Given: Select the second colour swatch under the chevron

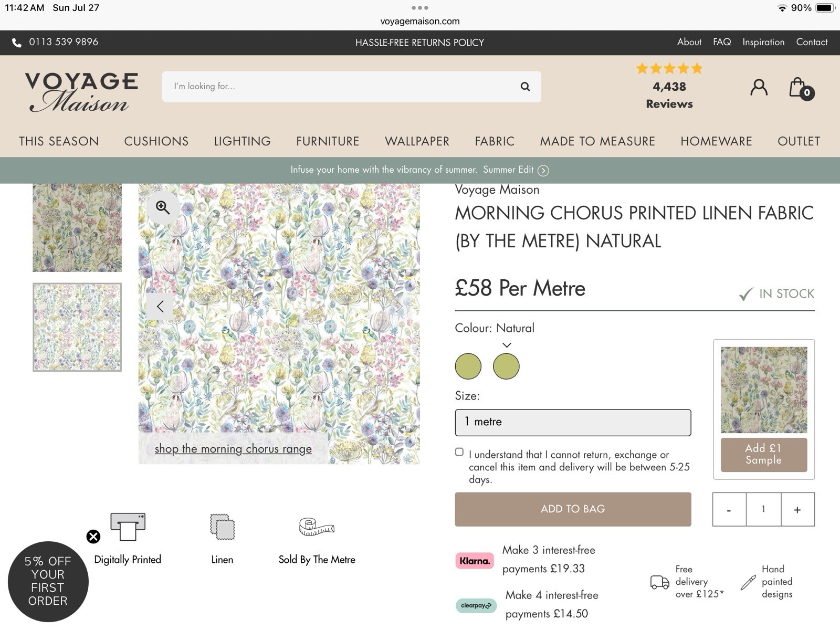Looking at the screenshot, I should pos(506,366).
